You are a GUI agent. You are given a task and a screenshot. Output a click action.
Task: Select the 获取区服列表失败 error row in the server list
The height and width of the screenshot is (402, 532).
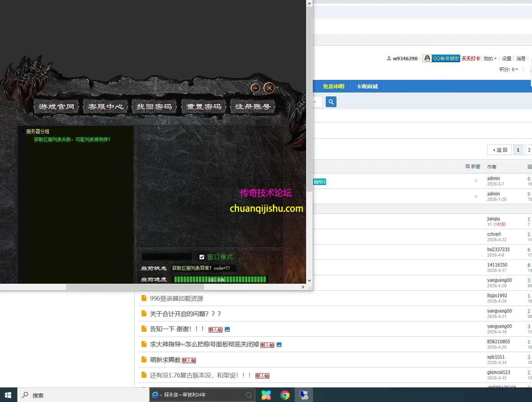pos(72,139)
